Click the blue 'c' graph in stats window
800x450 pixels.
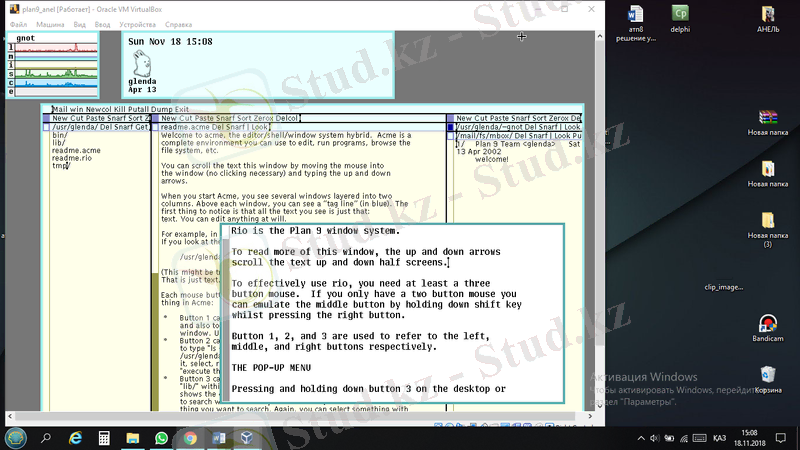click(56, 83)
